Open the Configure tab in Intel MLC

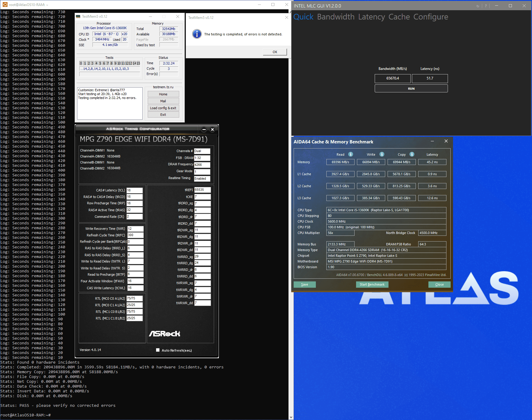coord(431,17)
